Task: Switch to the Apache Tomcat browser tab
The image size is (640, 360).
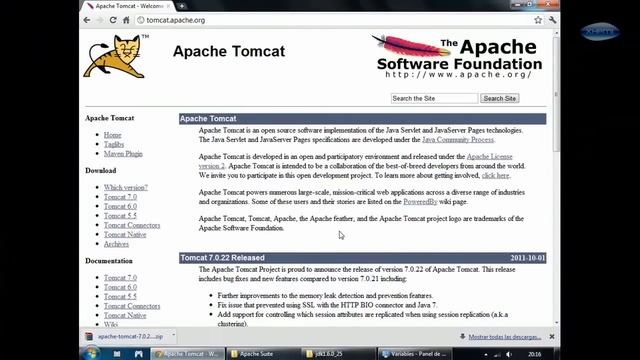Action: 129,6
